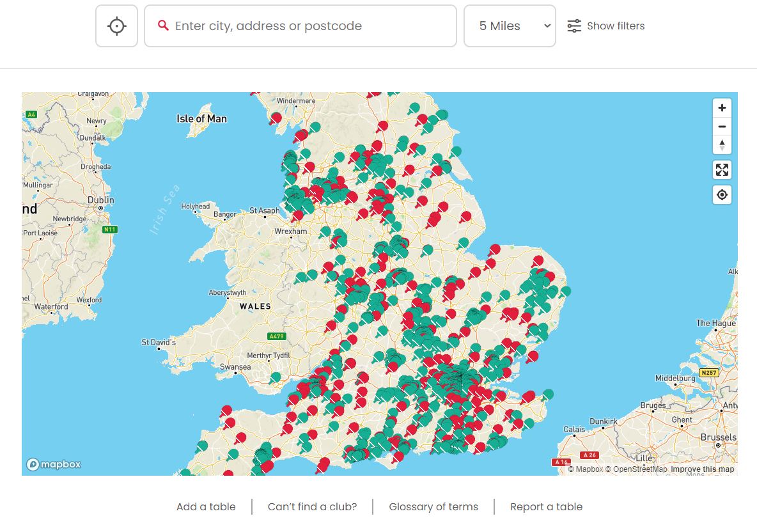Click the © Mapbox attribution link

pos(586,469)
